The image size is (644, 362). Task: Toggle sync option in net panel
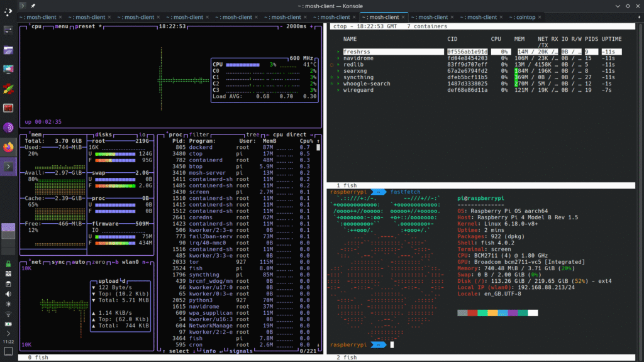[x=58, y=261]
